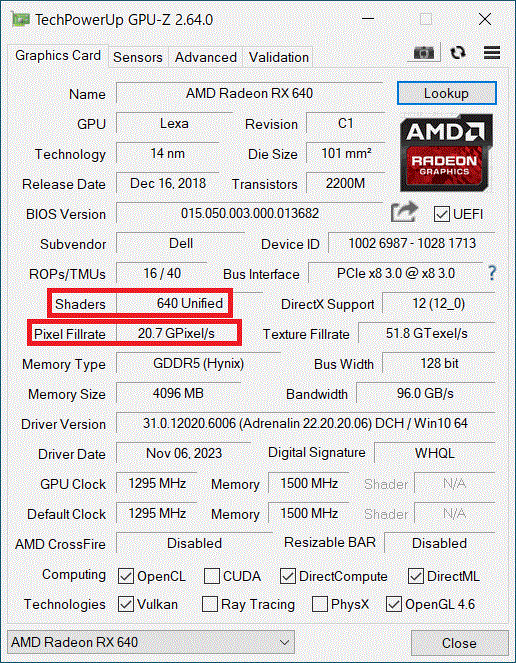Open the hamburger menu icon
516x663 pixels.
pos(491,53)
